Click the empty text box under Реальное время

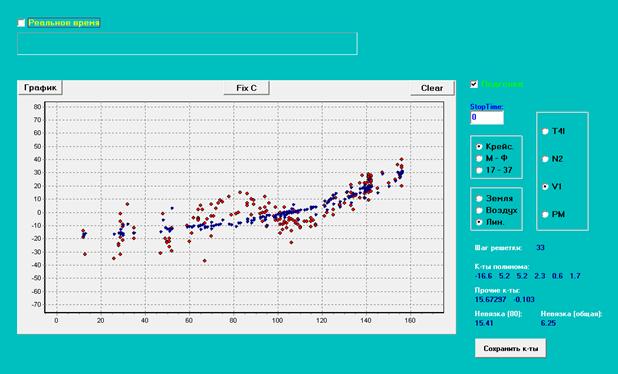(187, 44)
